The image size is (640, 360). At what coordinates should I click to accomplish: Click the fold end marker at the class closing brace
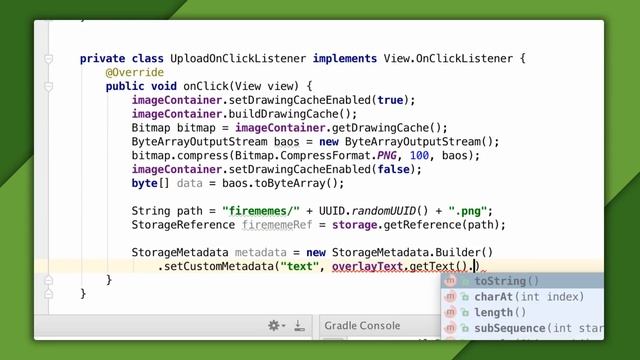pos(49,294)
